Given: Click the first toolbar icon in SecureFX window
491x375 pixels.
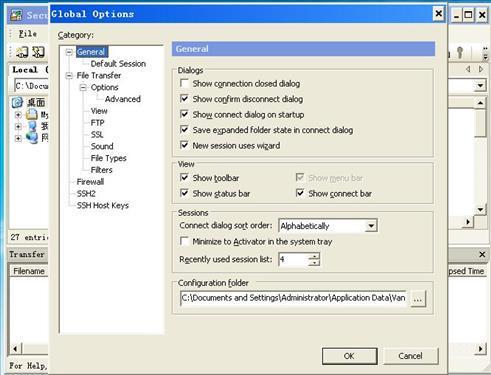Looking at the screenshot, I should 22,52.
